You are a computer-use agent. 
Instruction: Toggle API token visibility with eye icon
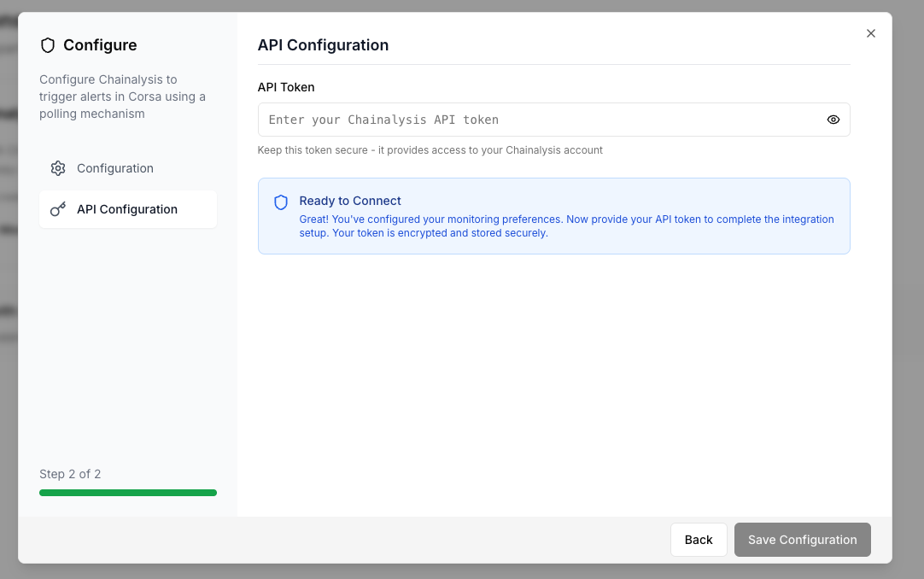(833, 120)
